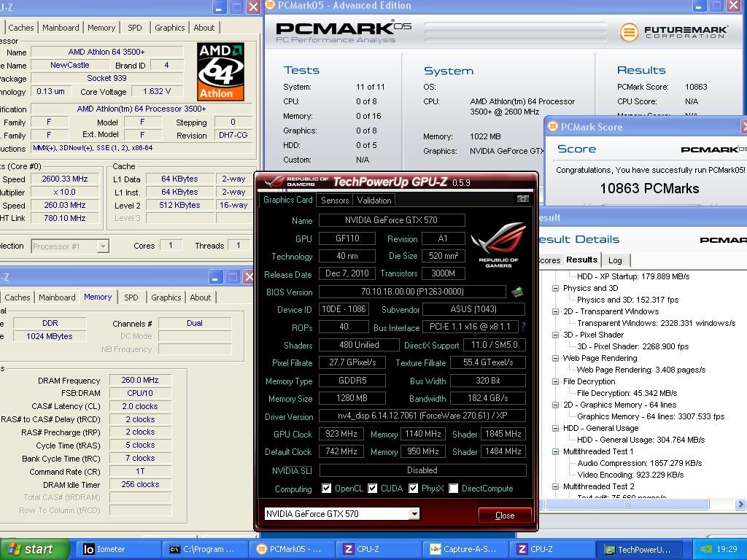
Task: Open the Graphics tab in the lower CPU-Z window
Action: tap(166, 297)
